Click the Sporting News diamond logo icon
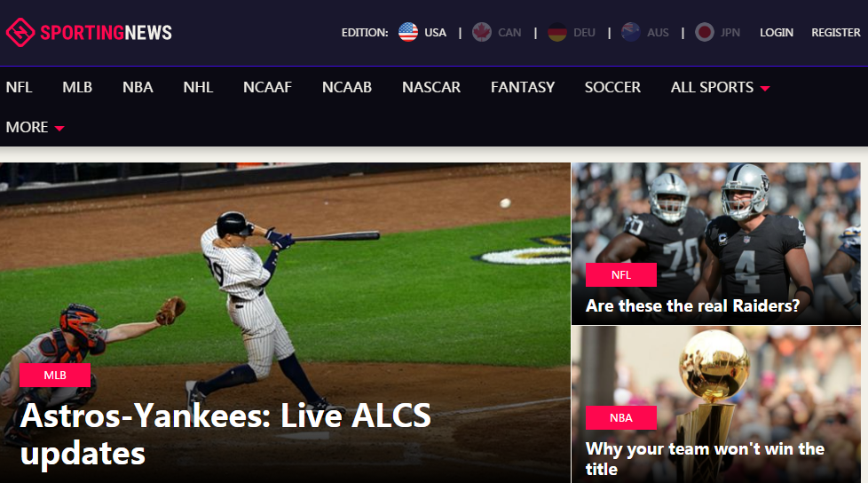Screen dimensions: 868x483 click(20, 32)
